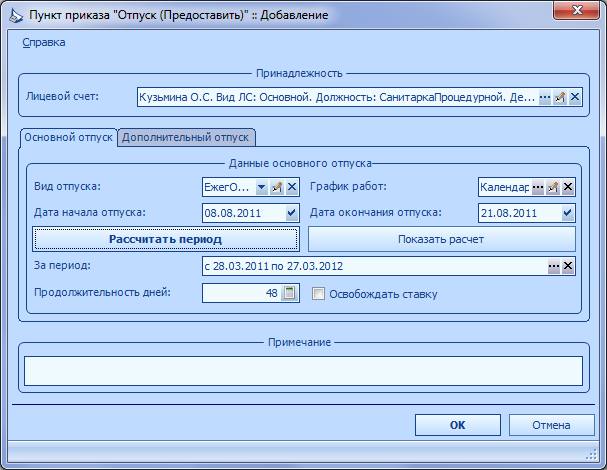Screen dimensions: 607x470
Task: Open date picker for Дата окончания отпуска
Action: pyautogui.click(x=568, y=213)
